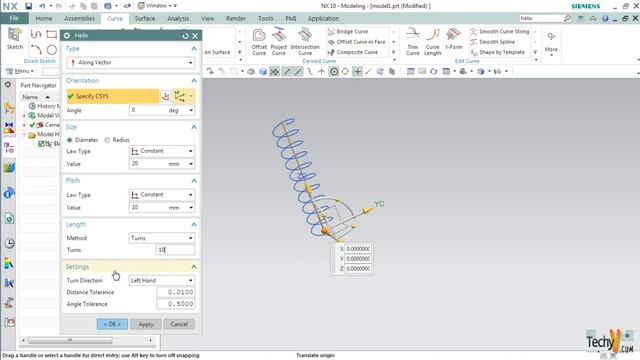This screenshot has height=360, width=640.
Task: Click the CSYS dialog icon
Action: [166, 96]
